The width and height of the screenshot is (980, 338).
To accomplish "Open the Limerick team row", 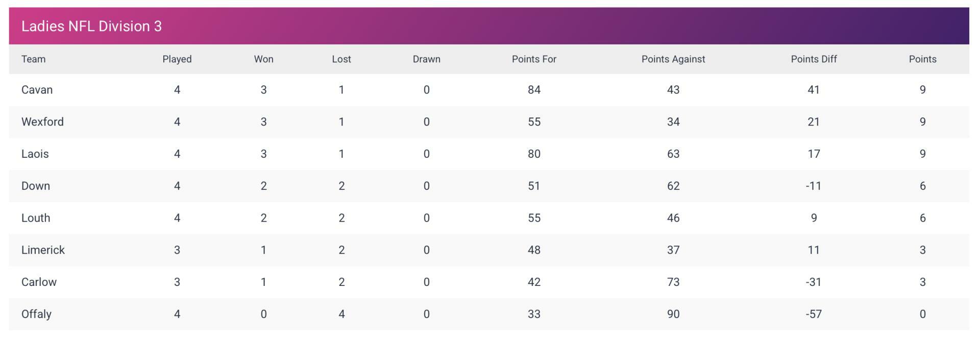I will [x=489, y=250].
